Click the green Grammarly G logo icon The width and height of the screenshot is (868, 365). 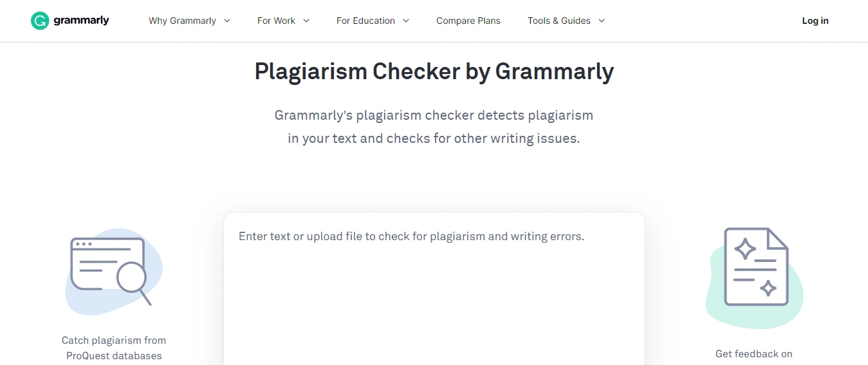click(x=40, y=21)
